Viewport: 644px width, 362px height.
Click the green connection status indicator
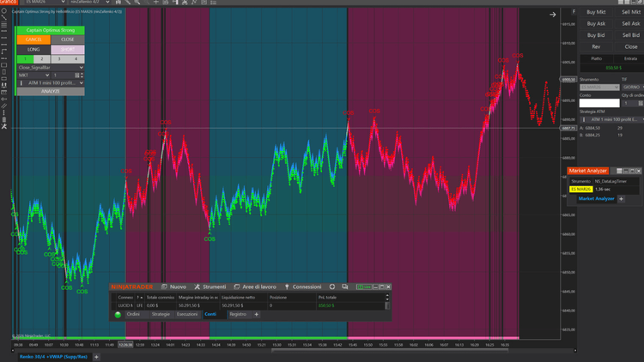pos(118,315)
